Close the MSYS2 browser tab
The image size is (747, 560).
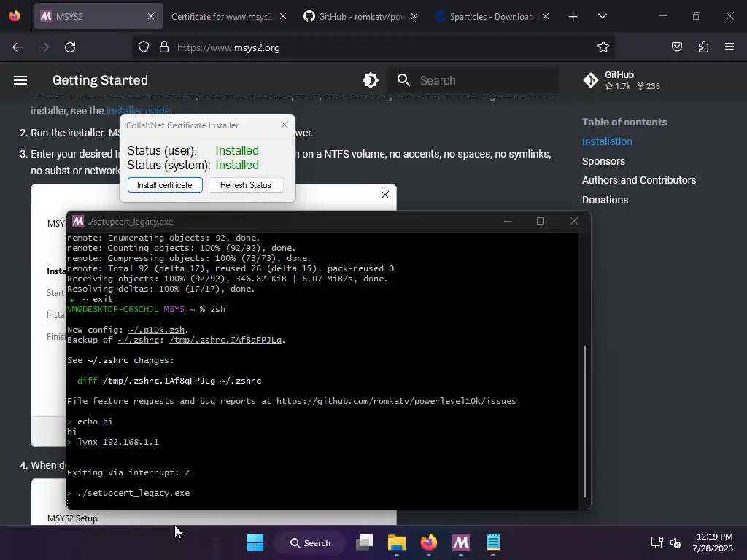click(x=151, y=16)
